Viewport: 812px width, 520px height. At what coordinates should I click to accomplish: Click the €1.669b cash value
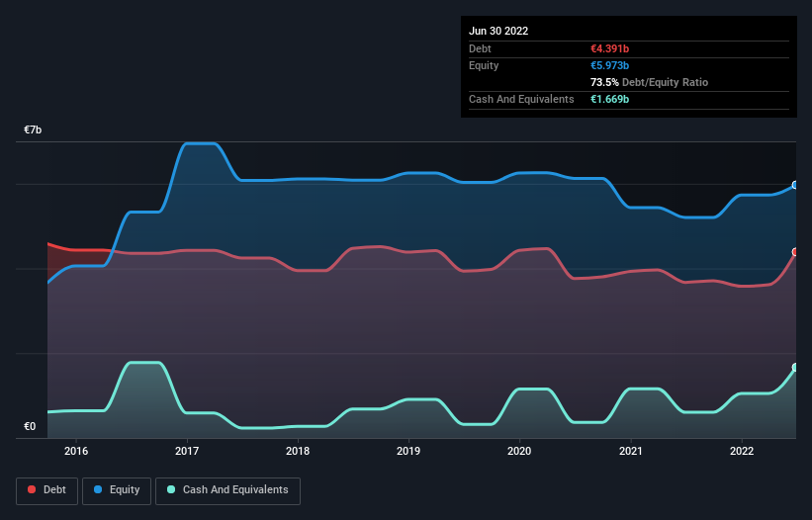tap(609, 99)
